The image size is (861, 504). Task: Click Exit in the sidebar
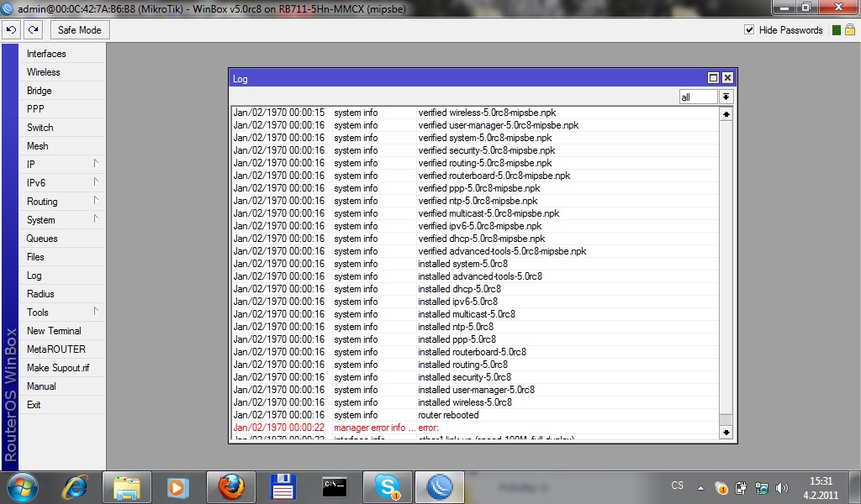click(62, 405)
